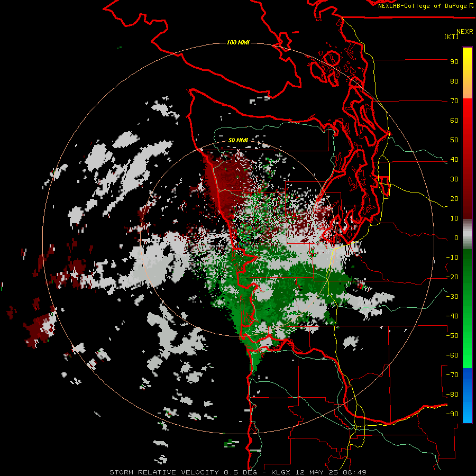Click the -60 value on velocity scale
This screenshot has height=476, width=476.
tap(452, 355)
